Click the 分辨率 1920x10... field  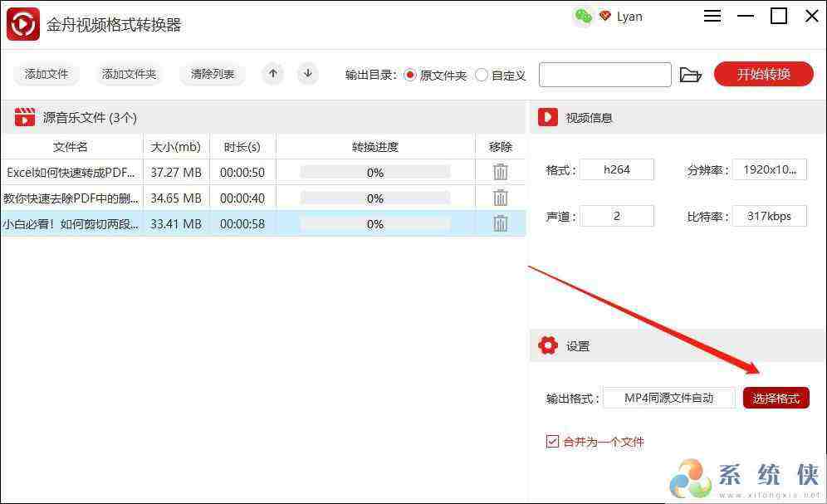(x=770, y=169)
